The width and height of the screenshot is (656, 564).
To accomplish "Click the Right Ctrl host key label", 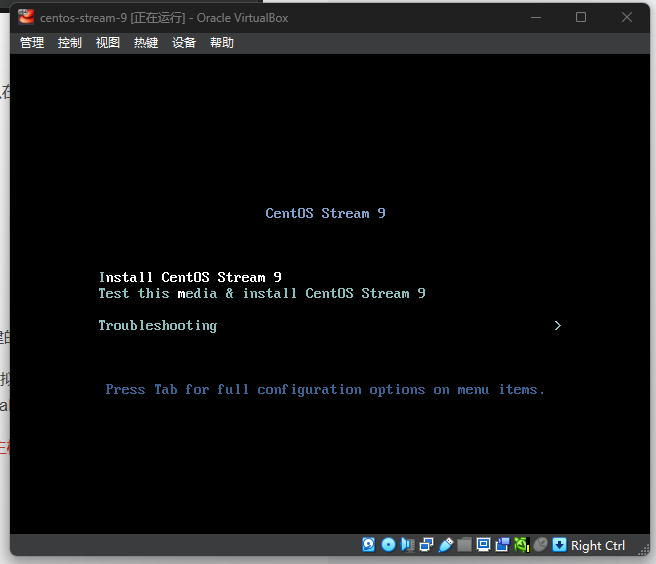I will click(597, 546).
